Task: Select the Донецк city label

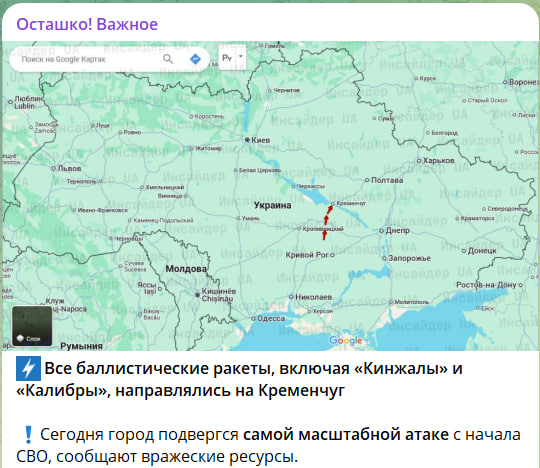Action: point(482,251)
